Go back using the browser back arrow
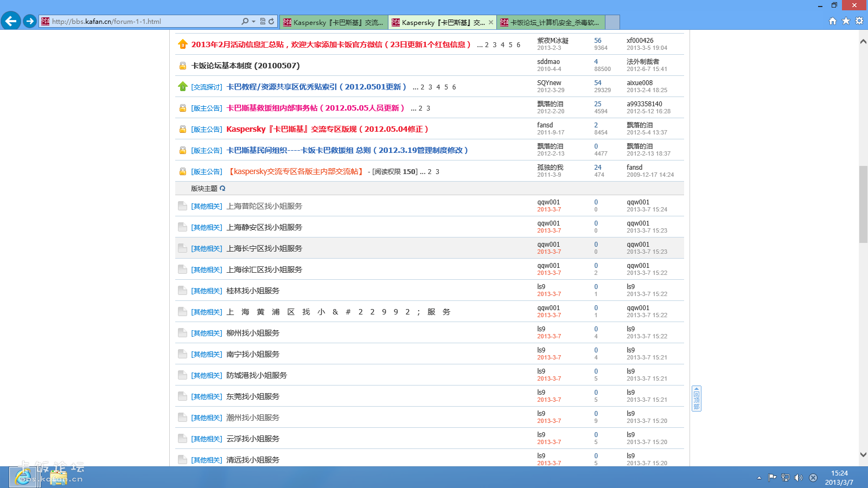The height and width of the screenshot is (488, 868). pos(11,21)
